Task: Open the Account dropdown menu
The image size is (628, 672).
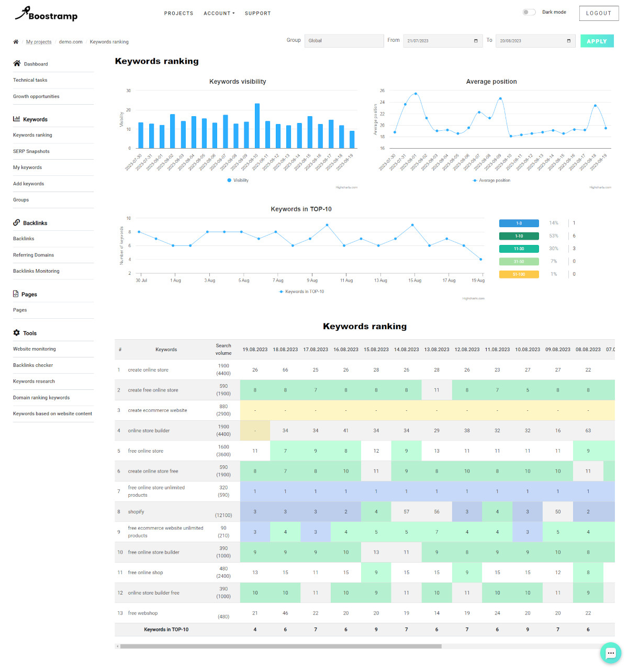Action: [x=219, y=14]
